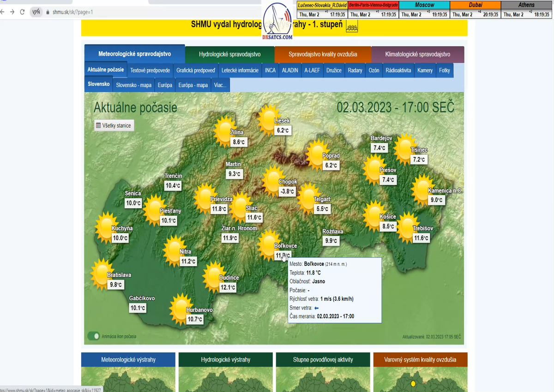The height and width of the screenshot is (392, 554).
Task: Click the browser back arrow
Action: click(2, 12)
